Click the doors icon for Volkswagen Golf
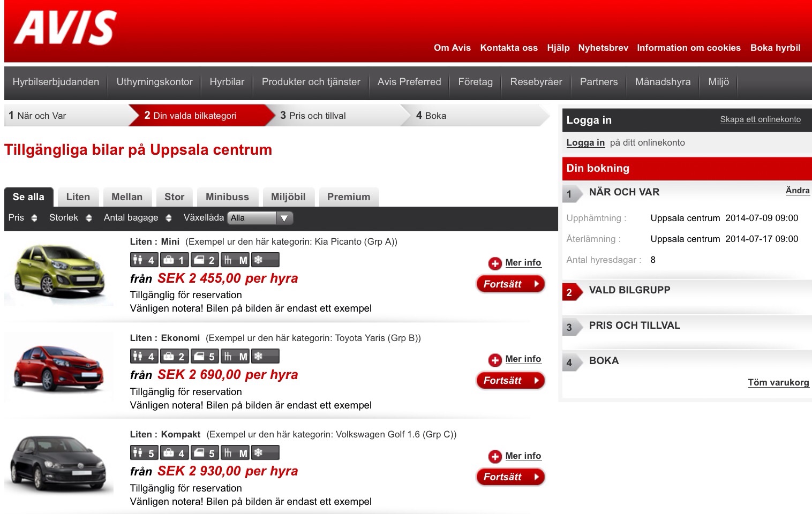Viewport: 812px width, 514px height. 204,453
